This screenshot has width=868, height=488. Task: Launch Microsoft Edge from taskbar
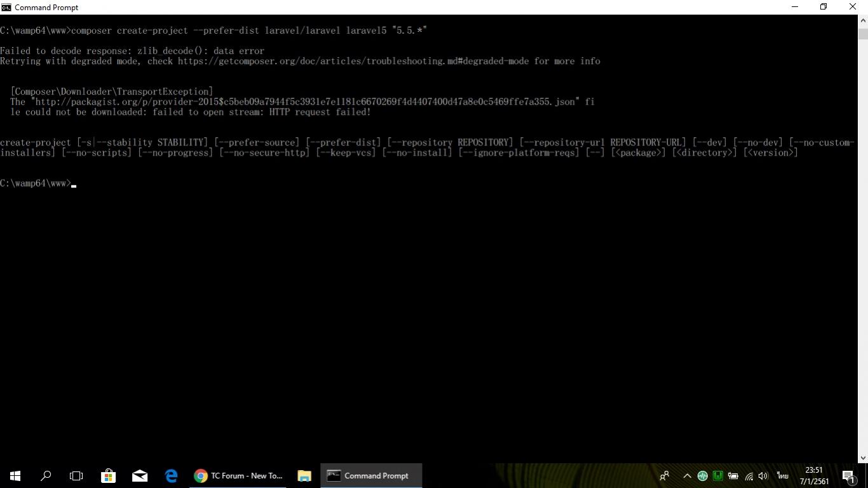(x=171, y=475)
